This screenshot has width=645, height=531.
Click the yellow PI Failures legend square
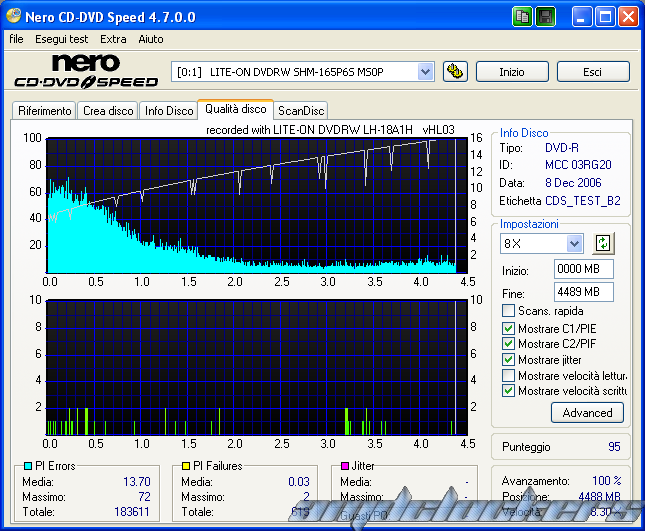pyautogui.click(x=186, y=466)
